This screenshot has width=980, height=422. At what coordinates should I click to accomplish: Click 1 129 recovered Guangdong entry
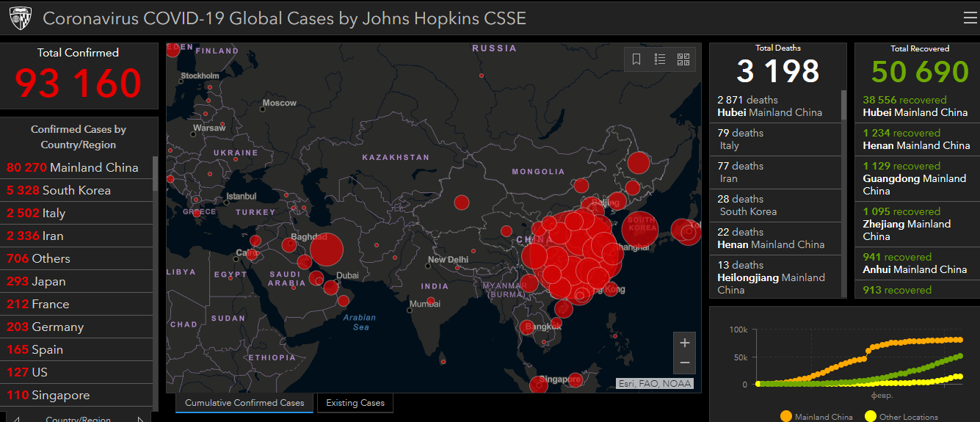917,178
